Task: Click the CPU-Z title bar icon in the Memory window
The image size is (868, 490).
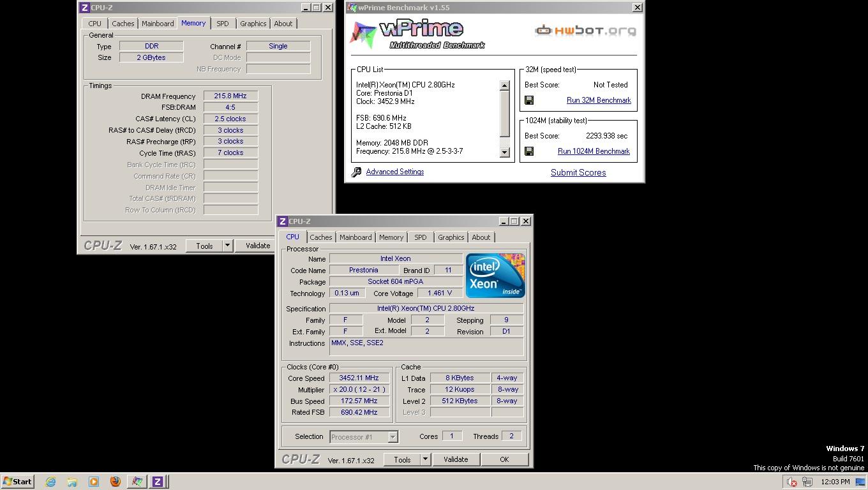Action: [x=84, y=8]
